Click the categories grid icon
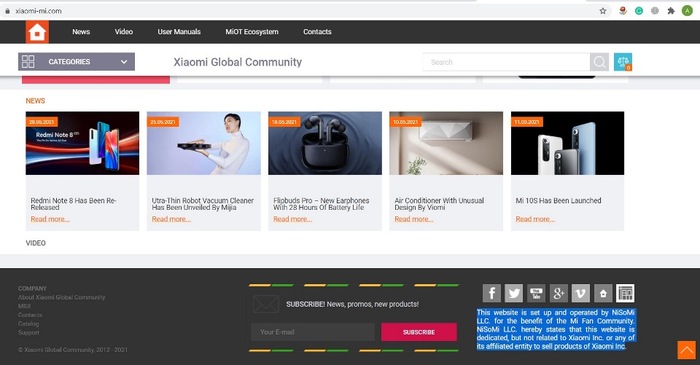This screenshot has width=700, height=365. pos(28,62)
